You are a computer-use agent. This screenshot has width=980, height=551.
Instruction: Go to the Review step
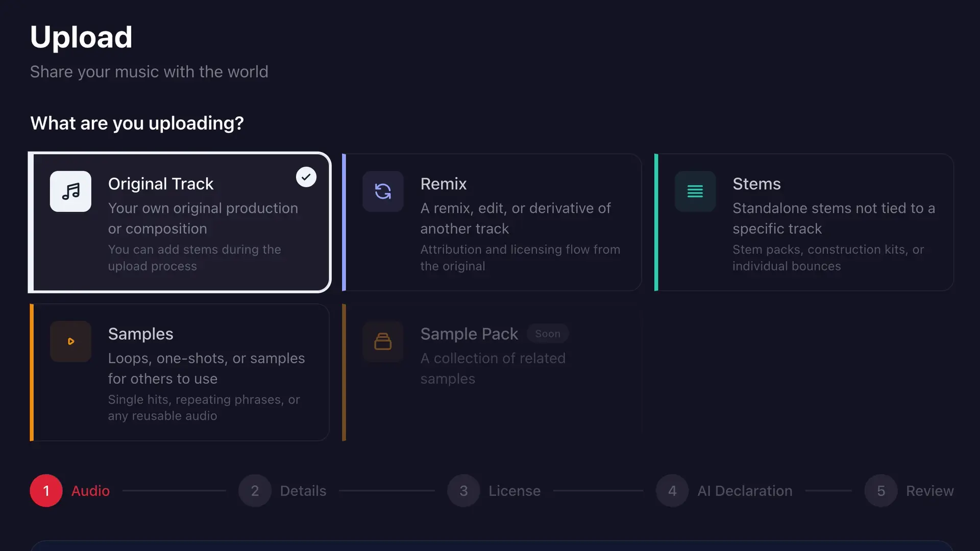[x=930, y=490]
